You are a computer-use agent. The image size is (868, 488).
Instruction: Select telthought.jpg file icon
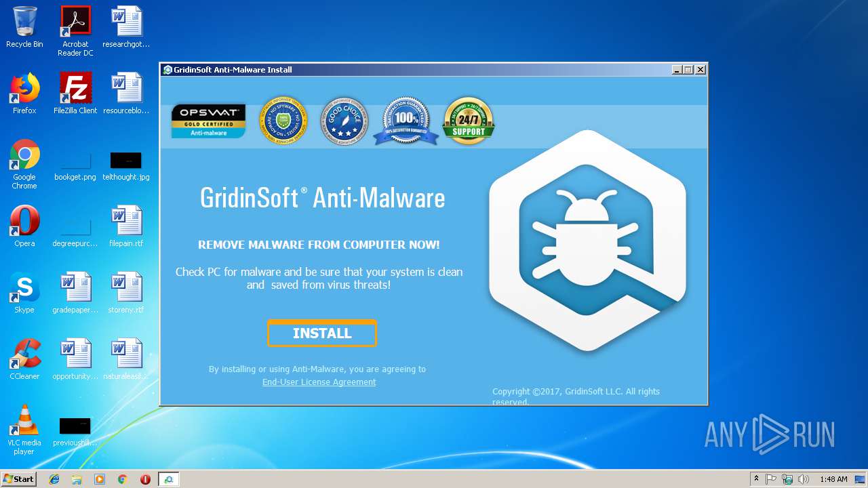(126, 165)
